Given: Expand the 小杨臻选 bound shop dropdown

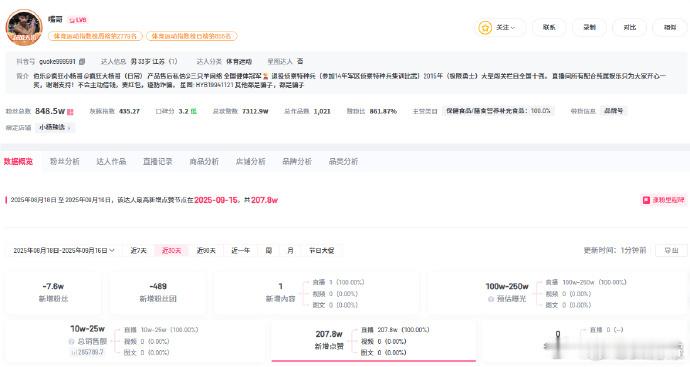Looking at the screenshot, I should click(x=55, y=127).
